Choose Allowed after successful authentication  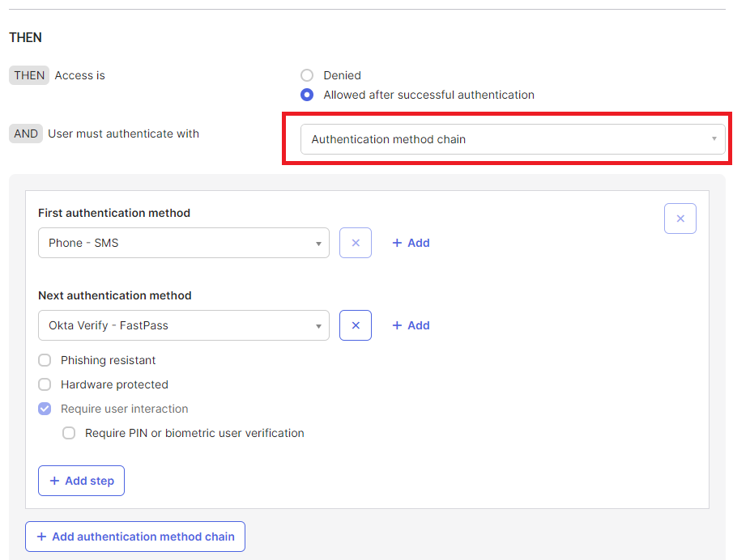(x=307, y=95)
